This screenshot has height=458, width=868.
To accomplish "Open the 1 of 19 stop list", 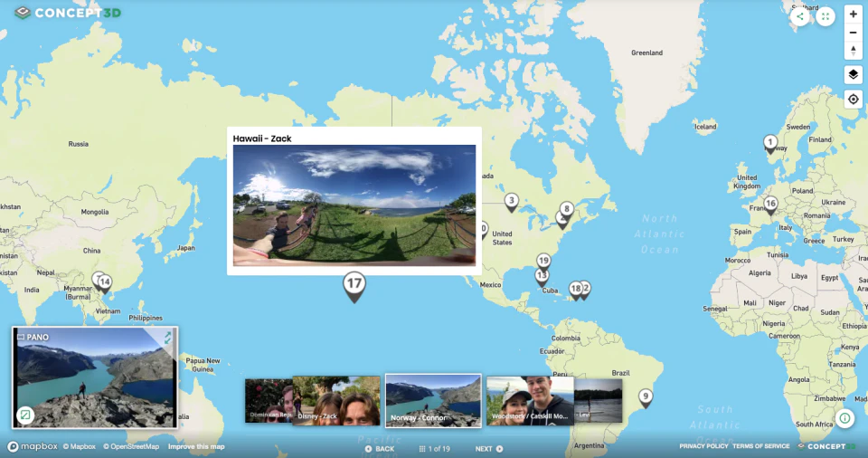I will point(435,449).
